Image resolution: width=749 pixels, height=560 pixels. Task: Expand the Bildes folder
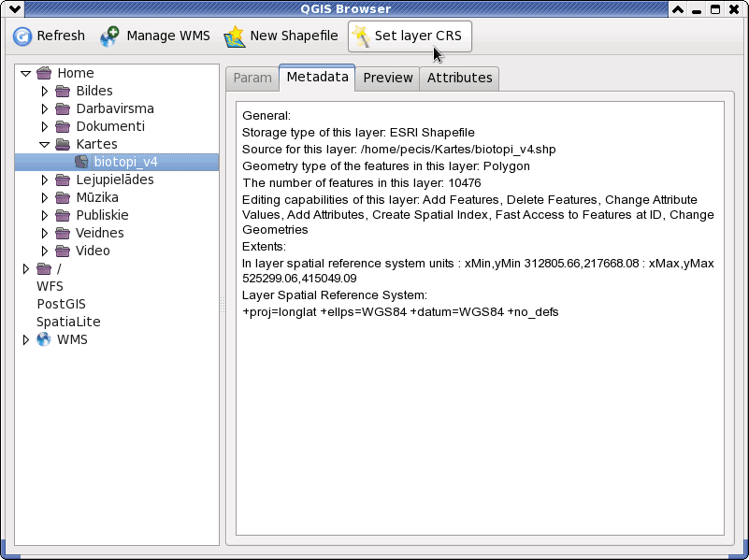point(45,91)
